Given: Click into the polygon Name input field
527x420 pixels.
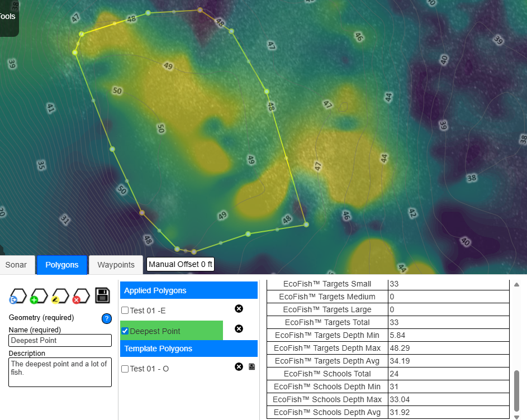Looking at the screenshot, I should point(60,340).
